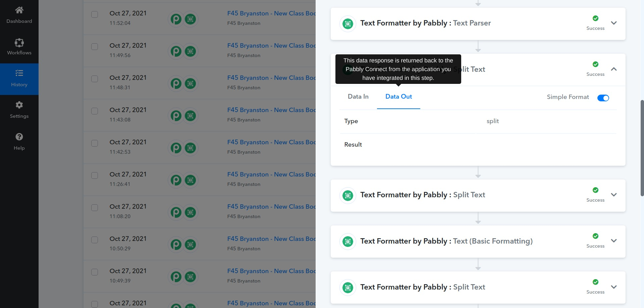This screenshot has width=644, height=308.
Task: Turn off the Simple Format toggle
Action: tap(603, 98)
